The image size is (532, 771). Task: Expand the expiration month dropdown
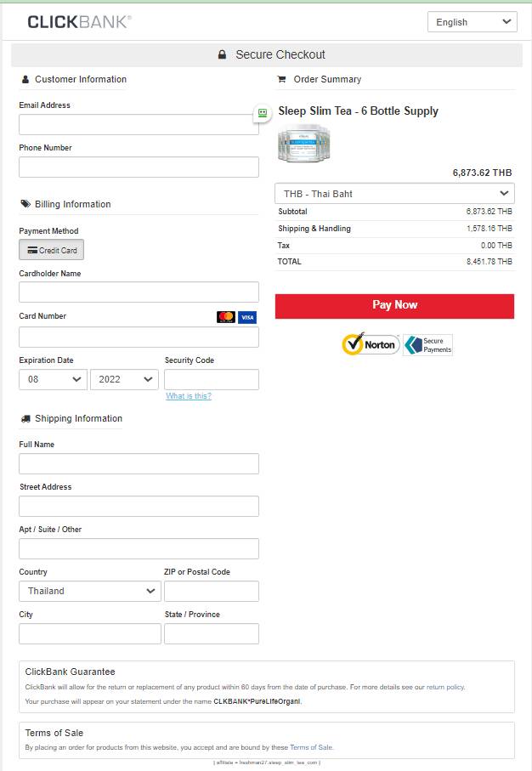53,379
